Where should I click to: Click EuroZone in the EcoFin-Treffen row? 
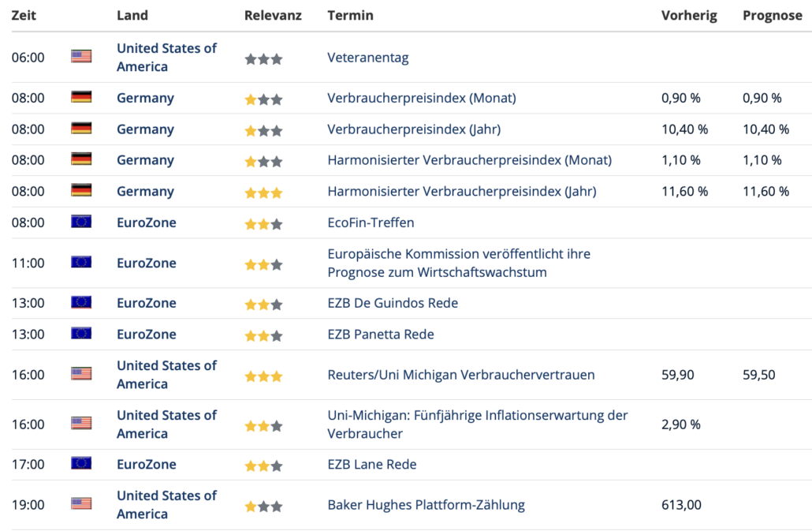tap(147, 222)
